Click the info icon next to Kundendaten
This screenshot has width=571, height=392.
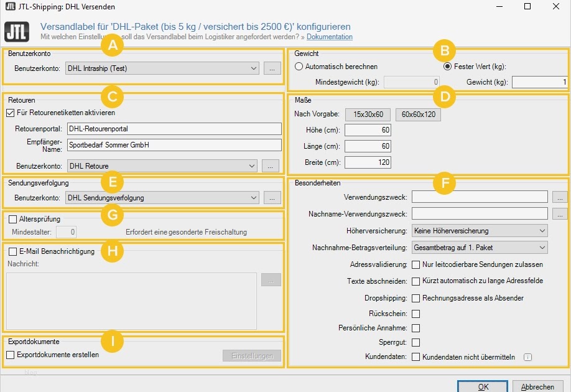(x=527, y=357)
